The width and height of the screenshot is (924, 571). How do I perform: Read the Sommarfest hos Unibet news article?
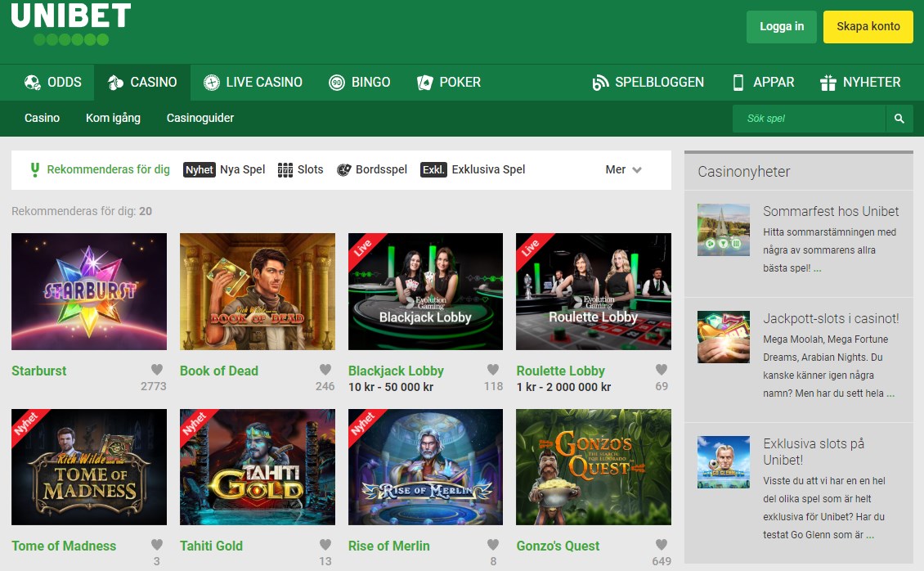coord(831,211)
